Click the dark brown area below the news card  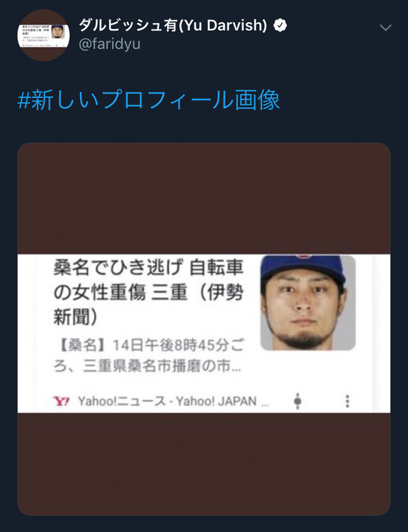204,464
